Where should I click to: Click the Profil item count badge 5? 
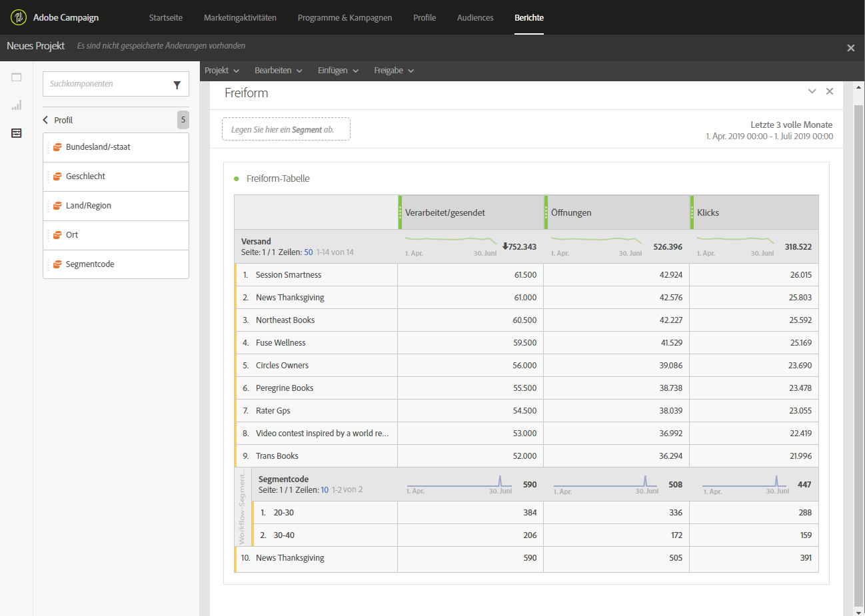[x=183, y=120]
